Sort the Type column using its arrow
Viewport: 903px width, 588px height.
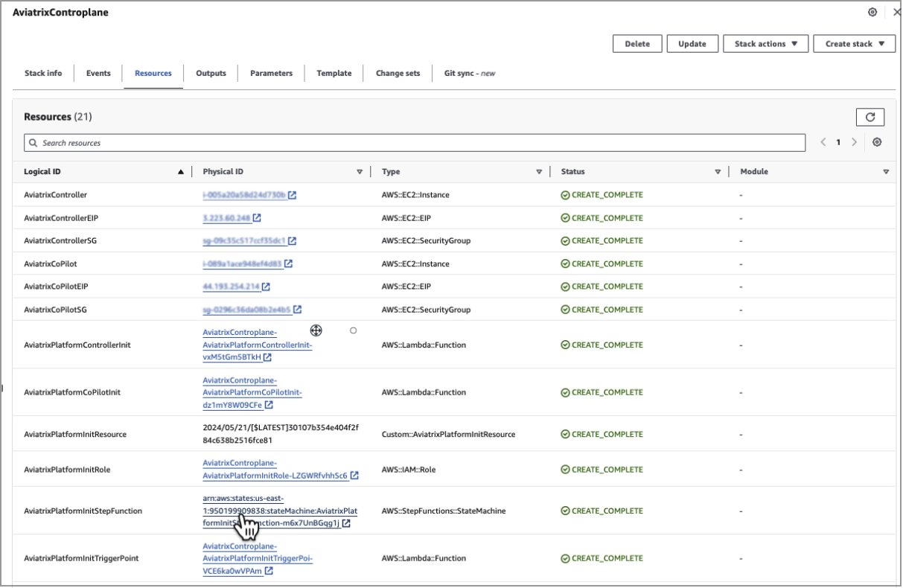(x=539, y=172)
